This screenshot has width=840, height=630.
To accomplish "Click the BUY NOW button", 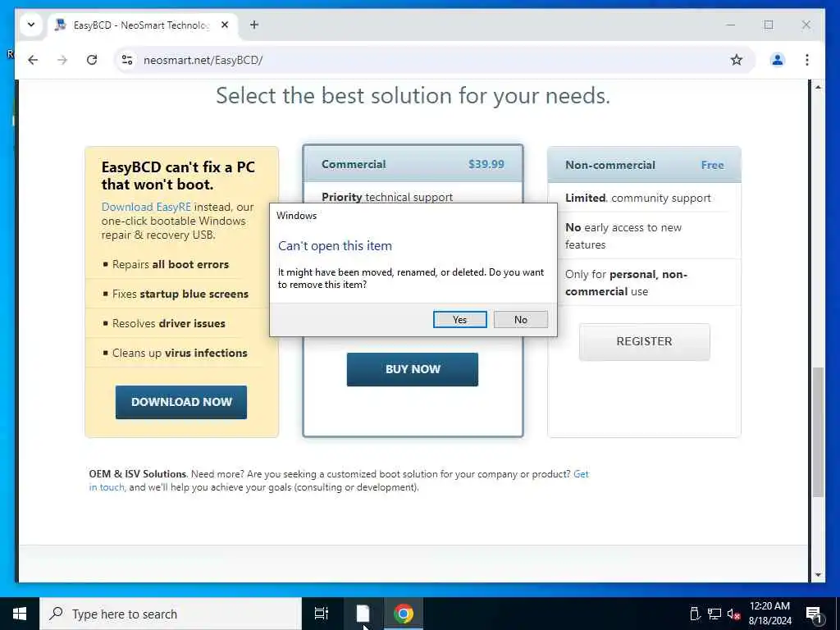I will pos(413,369).
